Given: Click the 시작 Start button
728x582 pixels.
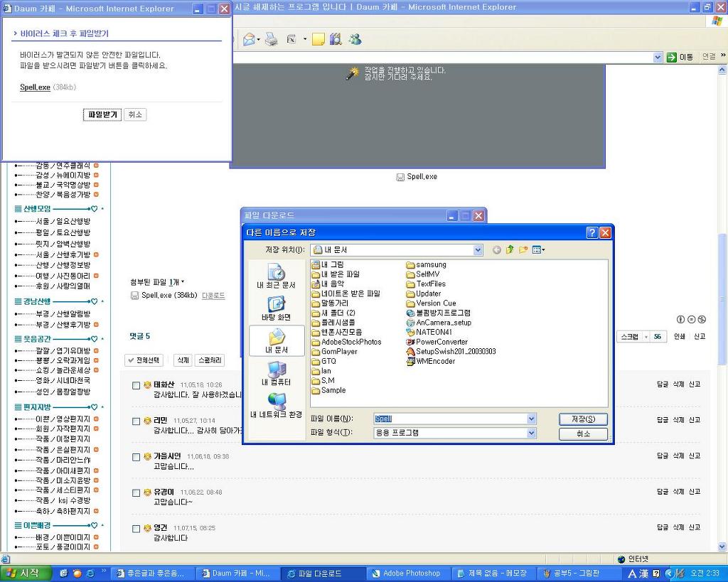Looking at the screenshot, I should click(x=26, y=573).
